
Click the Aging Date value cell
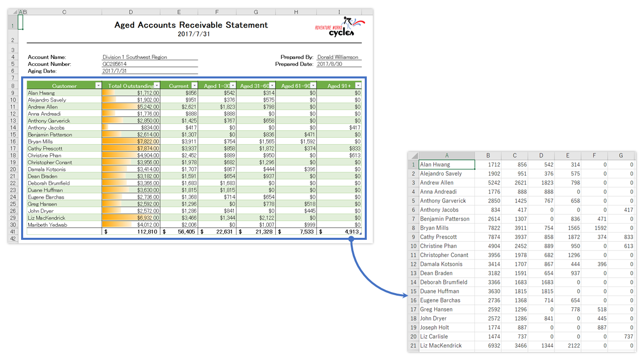pos(150,71)
